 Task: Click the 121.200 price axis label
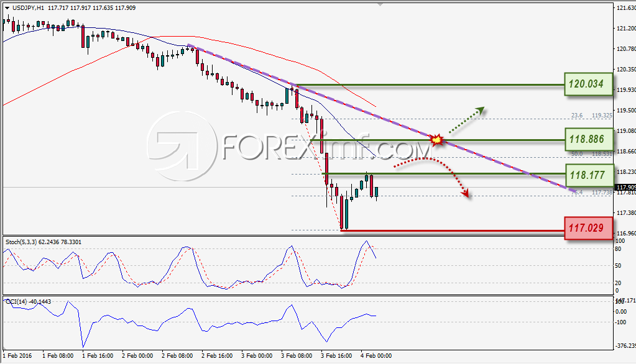626,29
